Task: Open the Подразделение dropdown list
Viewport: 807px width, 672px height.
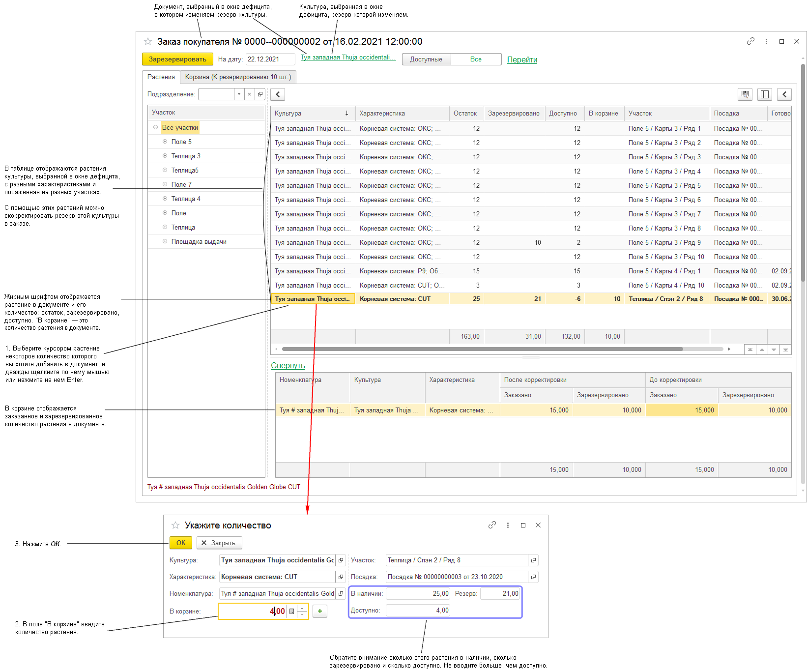Action: tap(239, 94)
